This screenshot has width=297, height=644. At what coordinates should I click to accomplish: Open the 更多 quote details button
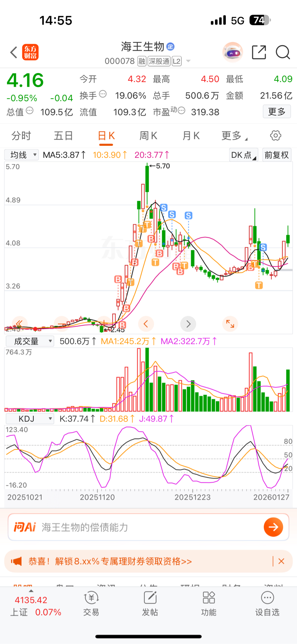click(277, 112)
